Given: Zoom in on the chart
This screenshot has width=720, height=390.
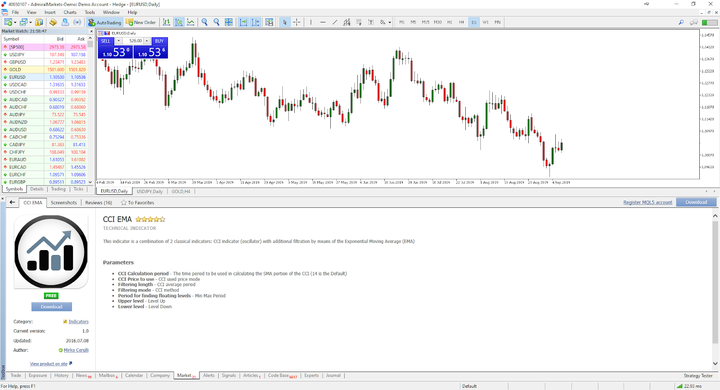Looking at the screenshot, I should click(x=204, y=22).
